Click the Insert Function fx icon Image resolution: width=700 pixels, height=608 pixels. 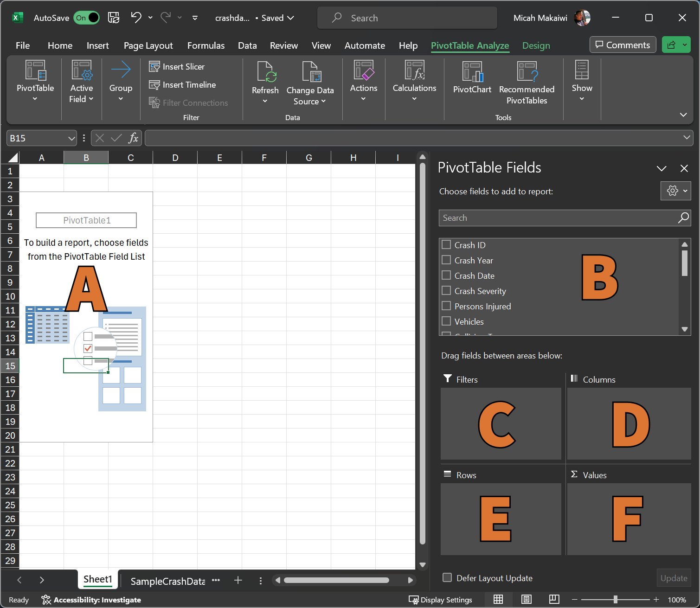[133, 138]
